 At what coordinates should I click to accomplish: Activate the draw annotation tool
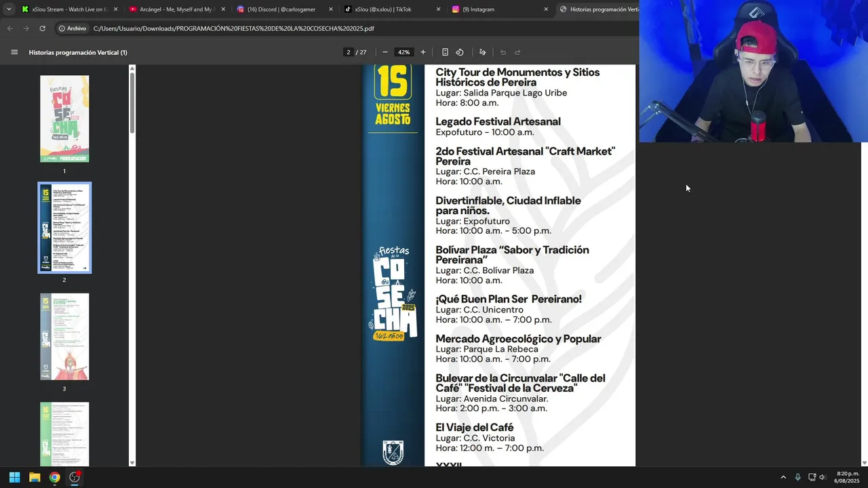pyautogui.click(x=483, y=52)
